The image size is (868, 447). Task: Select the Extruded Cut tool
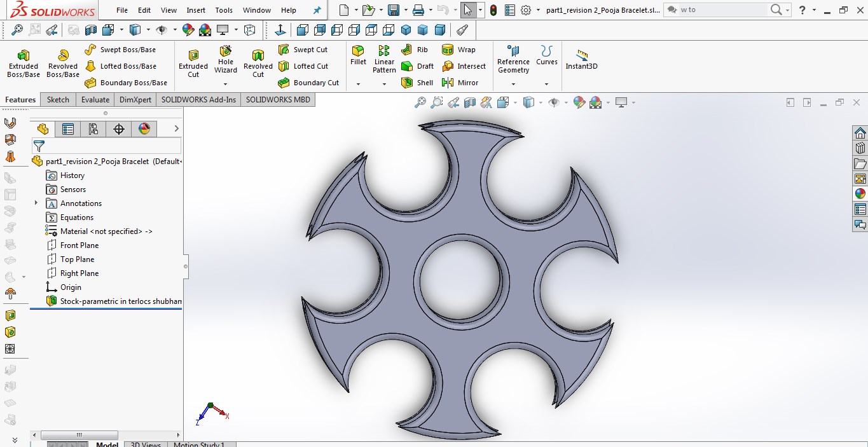point(193,64)
